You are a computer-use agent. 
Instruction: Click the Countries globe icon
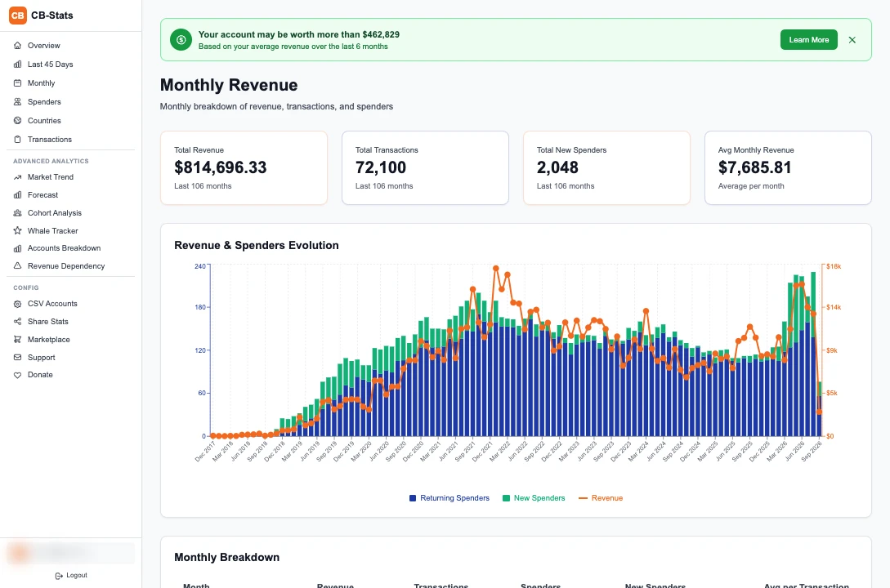coord(18,120)
